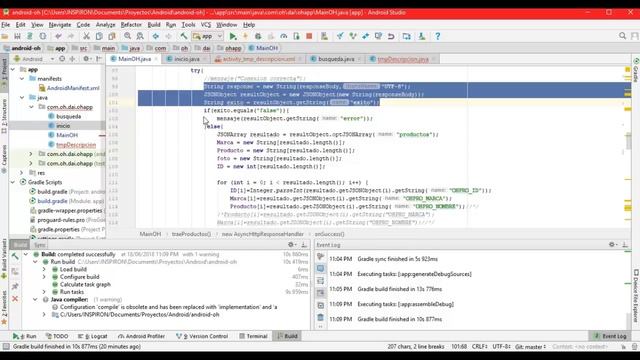This screenshot has height=360, width=640.
Task: Click the red X icon in Build sidebar
Action: click(x=15, y=299)
